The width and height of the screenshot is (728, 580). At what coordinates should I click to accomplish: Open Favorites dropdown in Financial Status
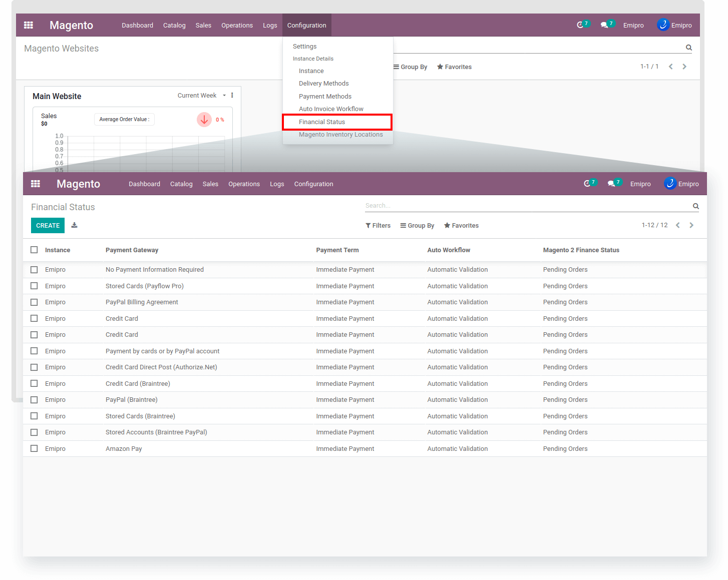[x=461, y=226]
